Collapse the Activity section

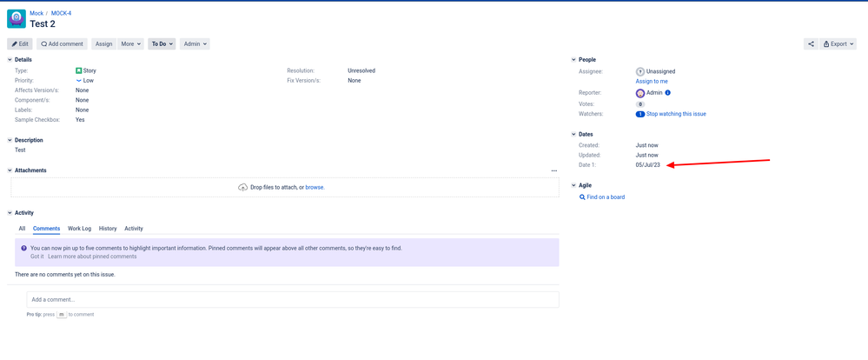coord(10,213)
